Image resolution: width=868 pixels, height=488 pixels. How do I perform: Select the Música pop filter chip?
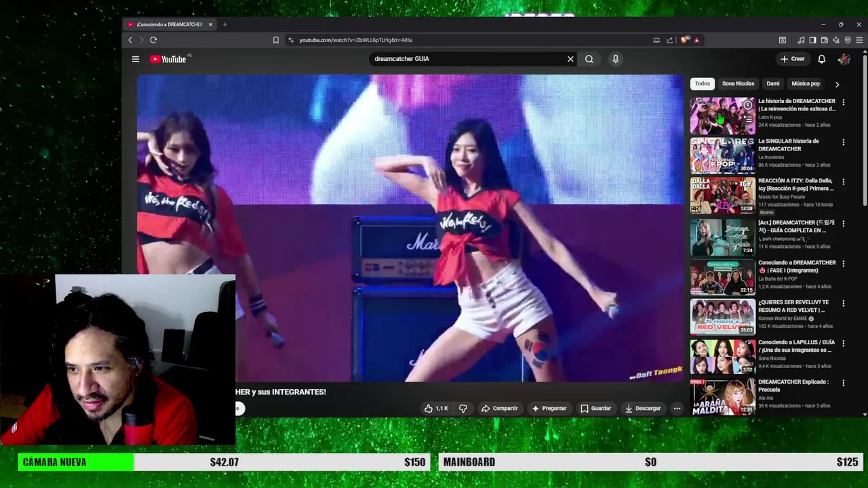(806, 83)
